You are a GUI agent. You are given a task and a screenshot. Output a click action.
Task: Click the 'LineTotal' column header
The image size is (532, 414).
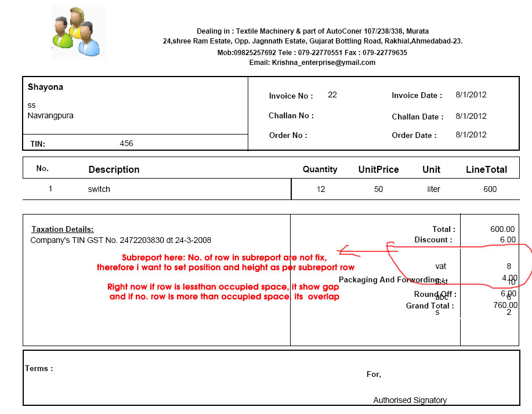pyautogui.click(x=487, y=169)
